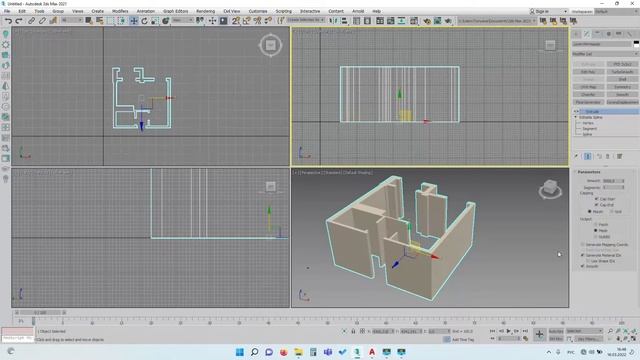
Task: Collapse the Editable Spline stack entry
Action: [x=576, y=117]
